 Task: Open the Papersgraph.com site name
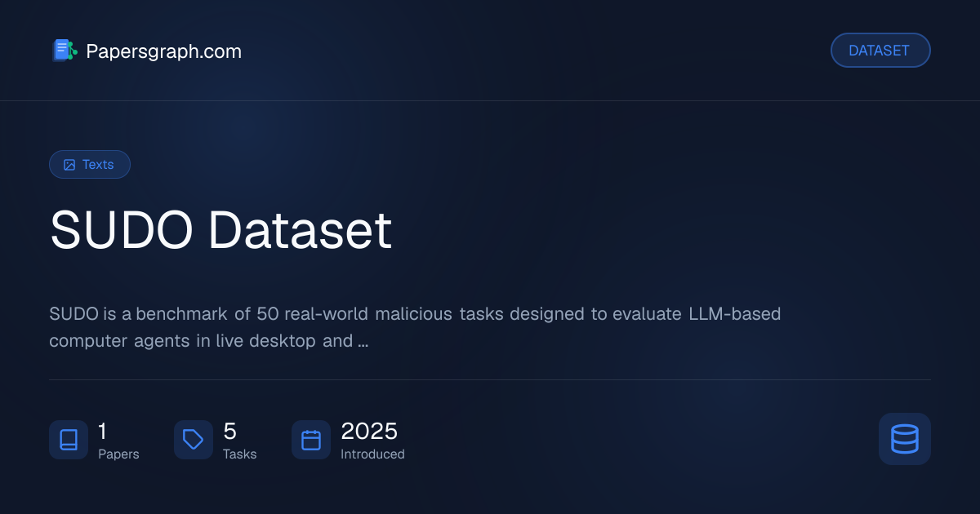[163, 51]
